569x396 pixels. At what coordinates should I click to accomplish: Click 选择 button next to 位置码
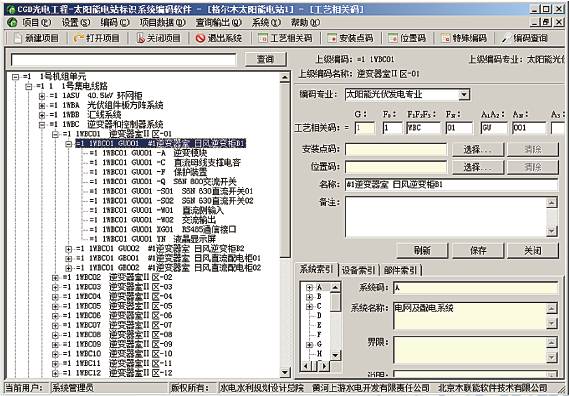[x=478, y=167]
